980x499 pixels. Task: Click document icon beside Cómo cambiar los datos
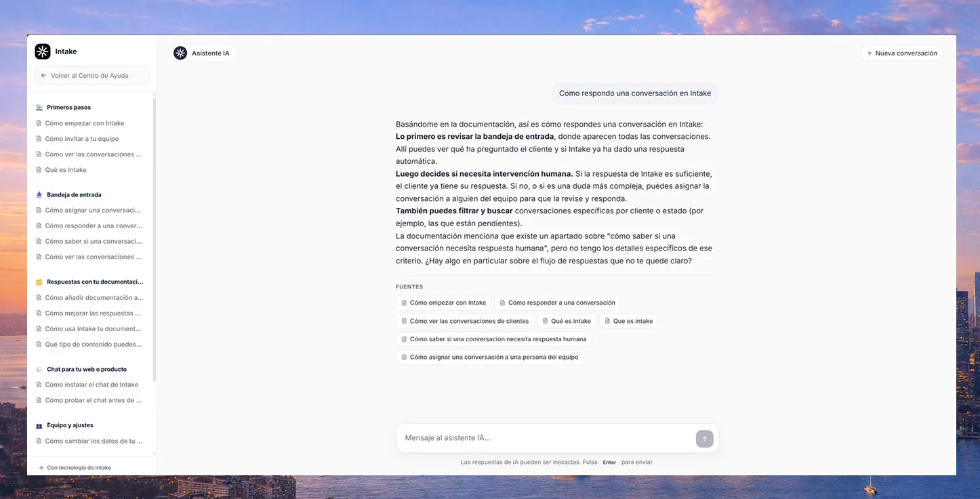[39, 441]
